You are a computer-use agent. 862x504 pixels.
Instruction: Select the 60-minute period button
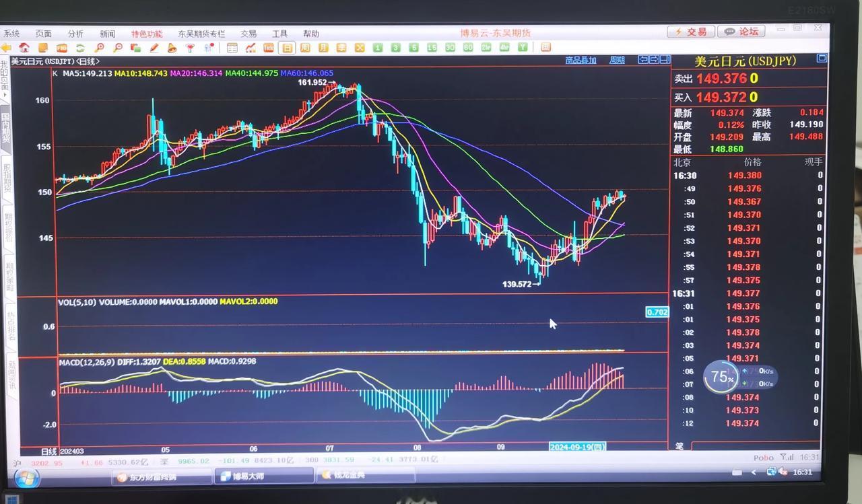click(468, 47)
